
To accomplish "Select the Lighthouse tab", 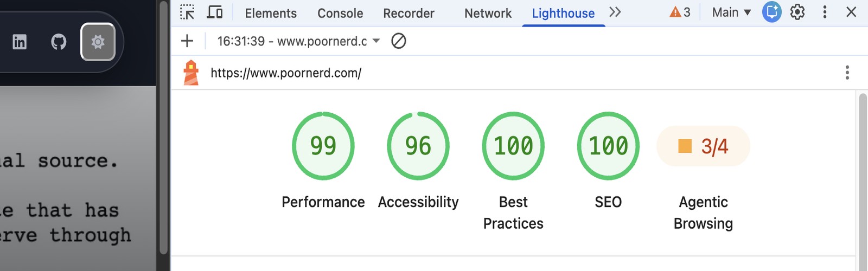I will pos(563,13).
